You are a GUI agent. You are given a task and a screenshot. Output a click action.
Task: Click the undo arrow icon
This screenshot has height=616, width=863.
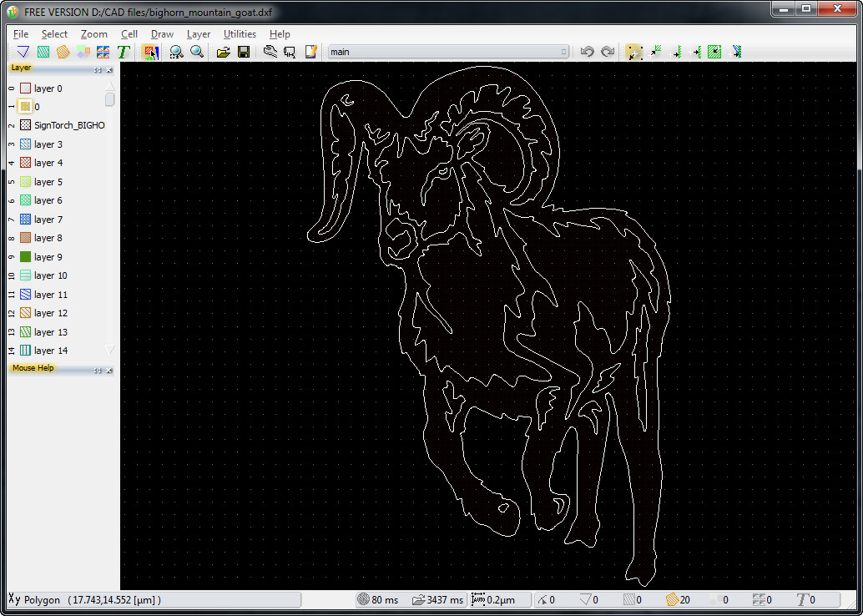click(x=588, y=51)
